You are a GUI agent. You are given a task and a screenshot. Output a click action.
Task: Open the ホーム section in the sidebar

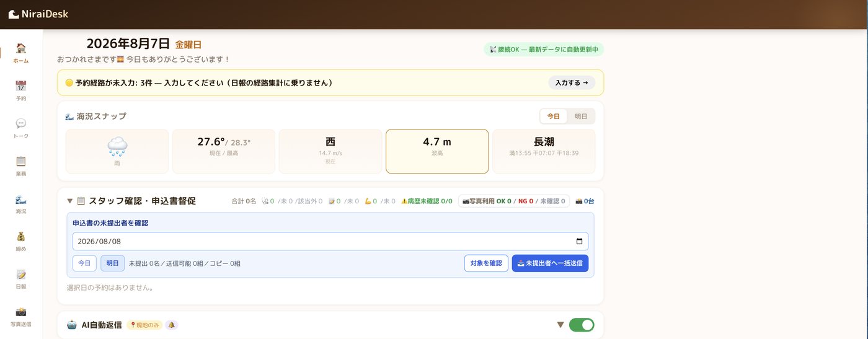[x=20, y=53]
